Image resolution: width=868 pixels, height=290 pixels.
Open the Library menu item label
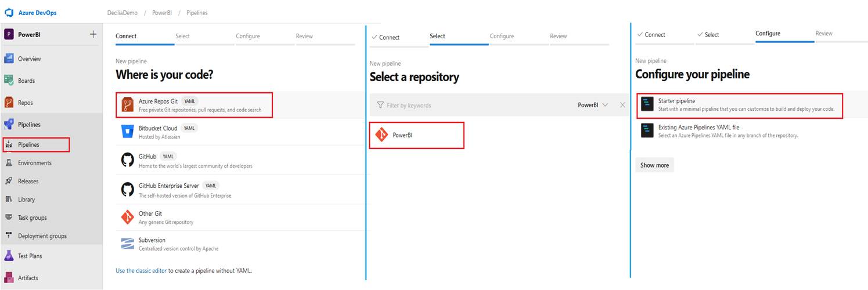(27, 199)
